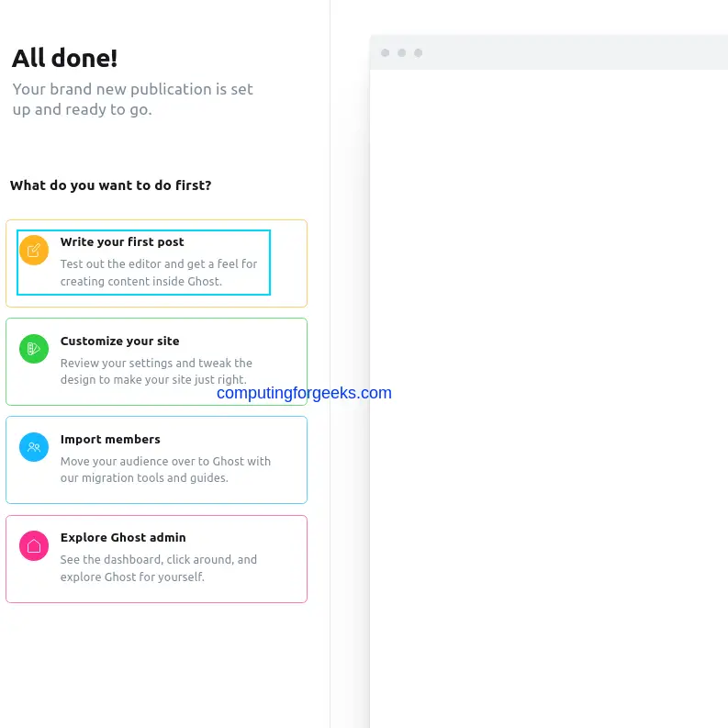Open 'Explore Ghost admin' heading
728x728 pixels.
coord(123,537)
